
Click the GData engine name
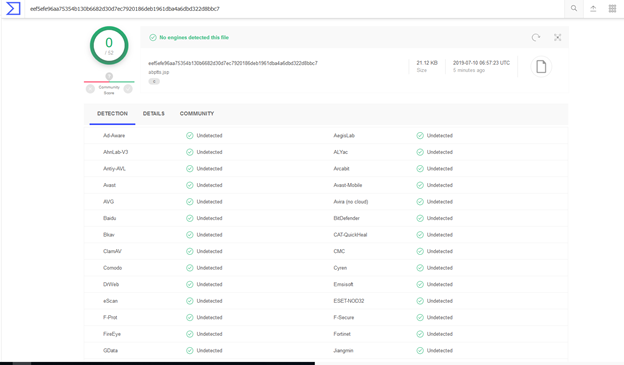tap(110, 351)
